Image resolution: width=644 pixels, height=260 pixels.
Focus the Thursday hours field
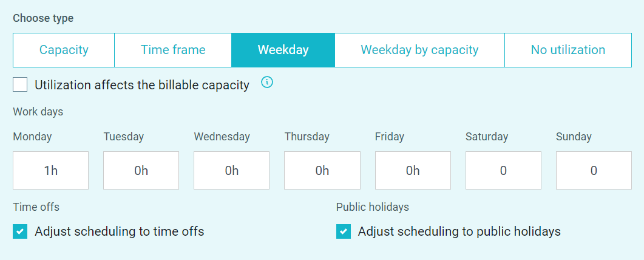point(322,171)
